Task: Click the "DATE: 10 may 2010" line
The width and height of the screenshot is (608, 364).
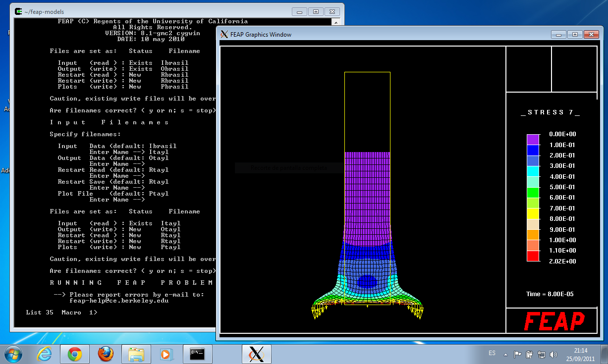Action: coord(151,39)
